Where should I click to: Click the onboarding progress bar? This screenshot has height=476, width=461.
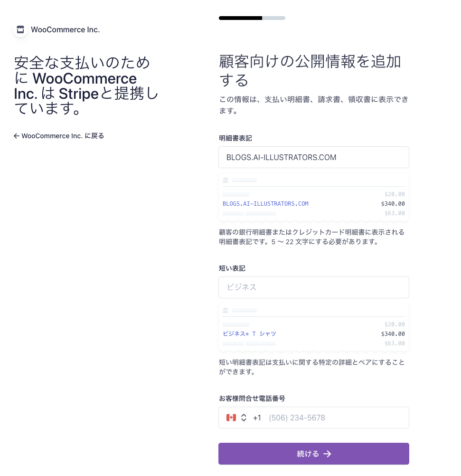point(252,18)
